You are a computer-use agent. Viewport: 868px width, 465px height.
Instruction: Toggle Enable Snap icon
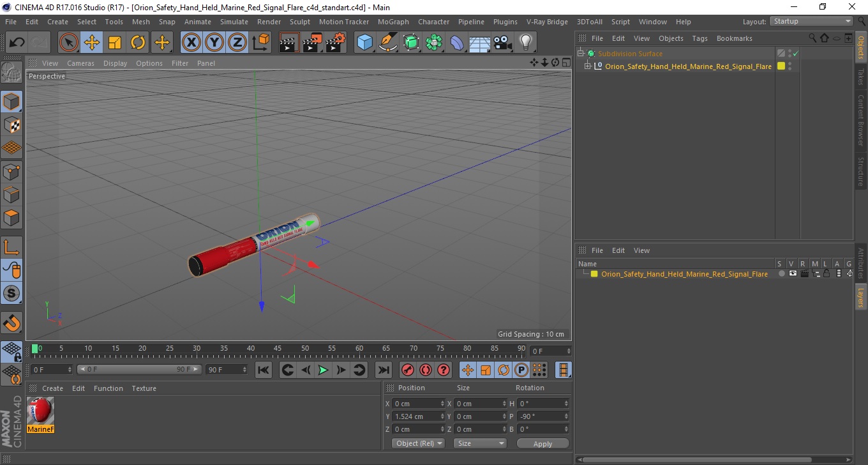tap(11, 293)
